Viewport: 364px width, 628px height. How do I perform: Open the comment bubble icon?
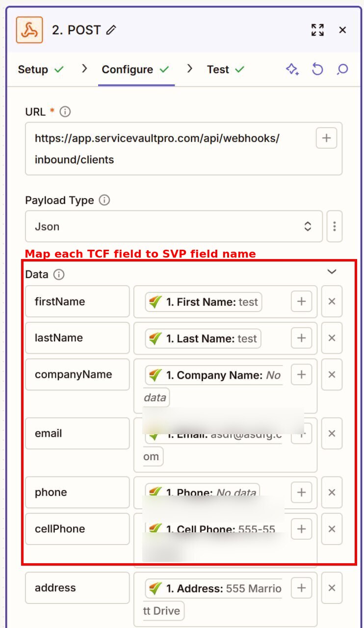(342, 69)
